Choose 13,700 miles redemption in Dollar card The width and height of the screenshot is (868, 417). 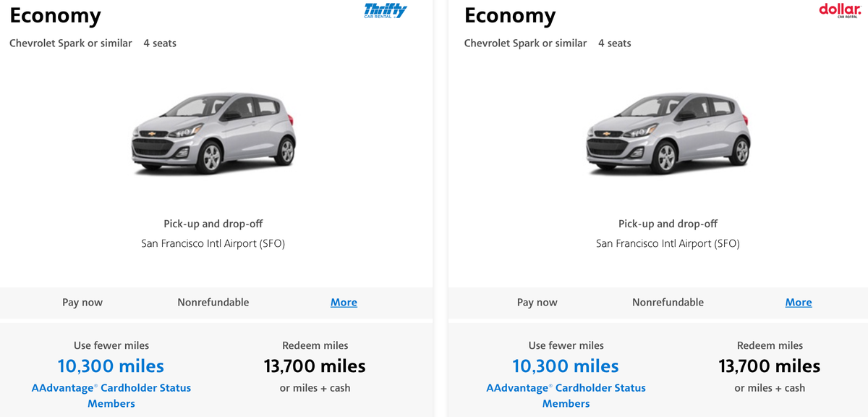click(770, 366)
